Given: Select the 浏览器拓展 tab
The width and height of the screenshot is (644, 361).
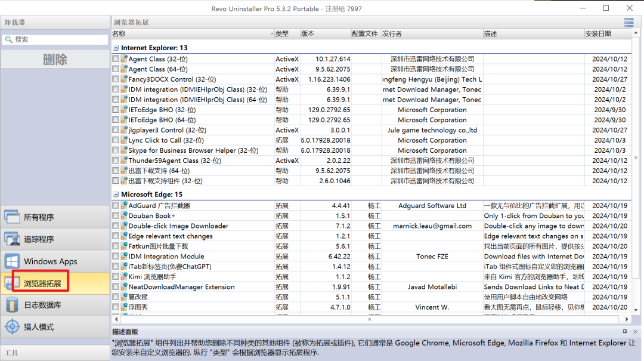Looking at the screenshot, I should click(x=55, y=283).
